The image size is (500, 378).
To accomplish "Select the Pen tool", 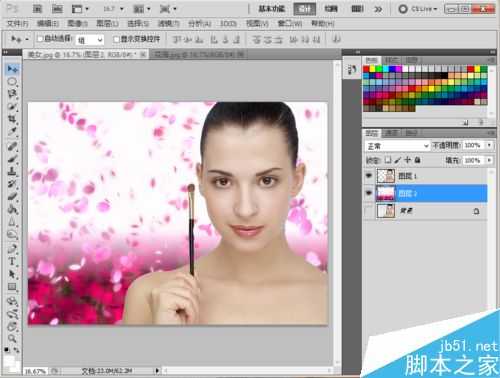I will (x=12, y=249).
